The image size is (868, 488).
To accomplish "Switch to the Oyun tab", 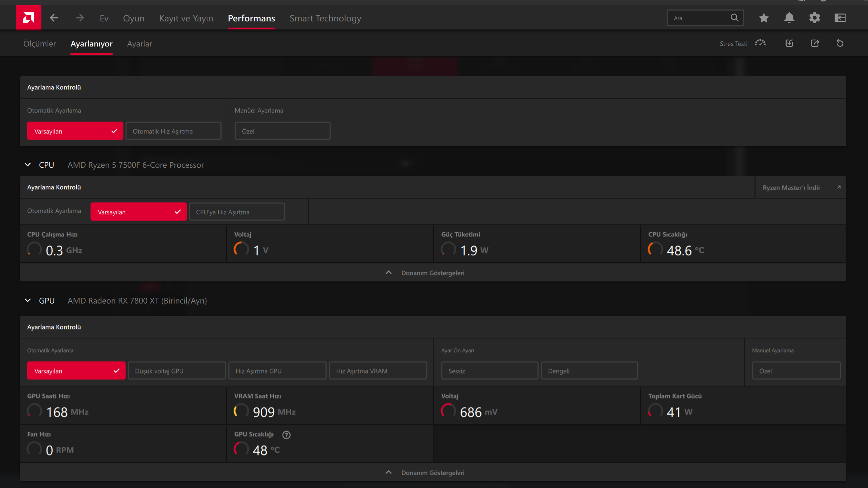I will 134,18.
